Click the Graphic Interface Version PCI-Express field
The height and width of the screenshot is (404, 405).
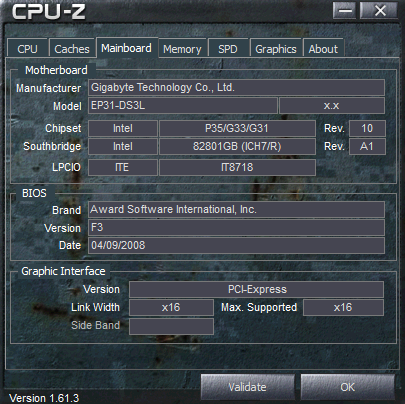click(256, 289)
